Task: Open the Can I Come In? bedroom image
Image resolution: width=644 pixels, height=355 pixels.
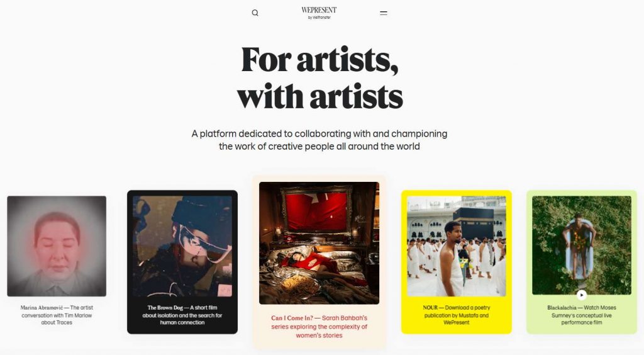Action: pyautogui.click(x=319, y=243)
